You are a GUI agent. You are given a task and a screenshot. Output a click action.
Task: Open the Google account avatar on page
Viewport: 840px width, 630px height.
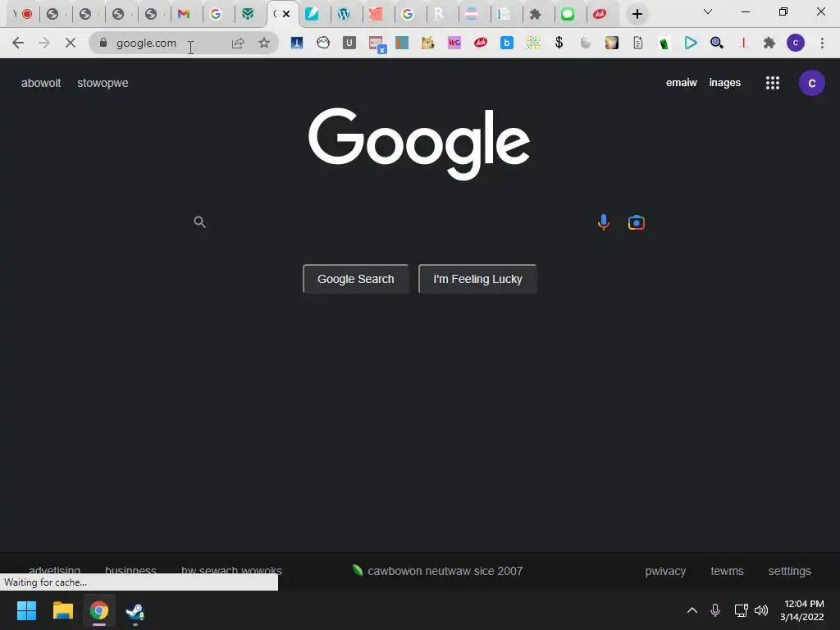(x=811, y=83)
